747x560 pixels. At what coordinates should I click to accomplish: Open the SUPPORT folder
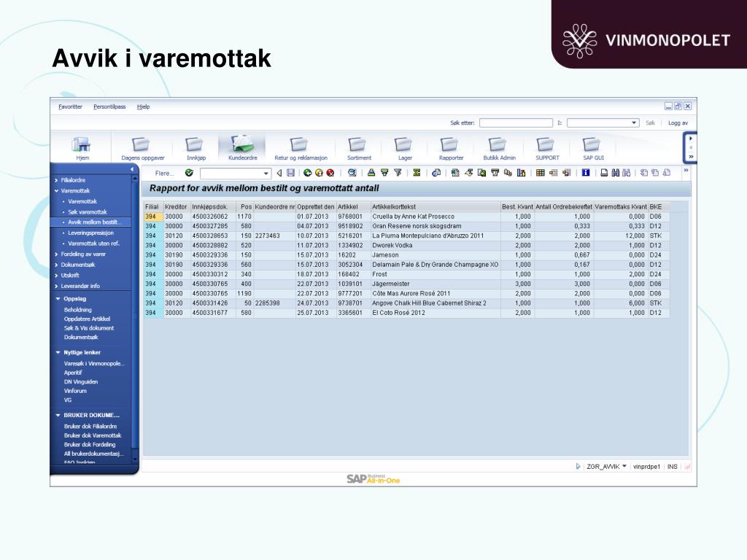point(547,147)
